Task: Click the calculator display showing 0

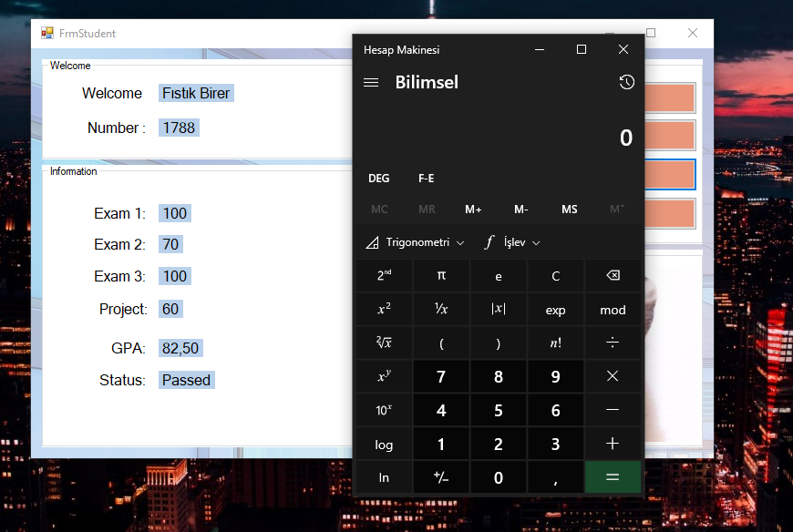Action: pos(626,138)
